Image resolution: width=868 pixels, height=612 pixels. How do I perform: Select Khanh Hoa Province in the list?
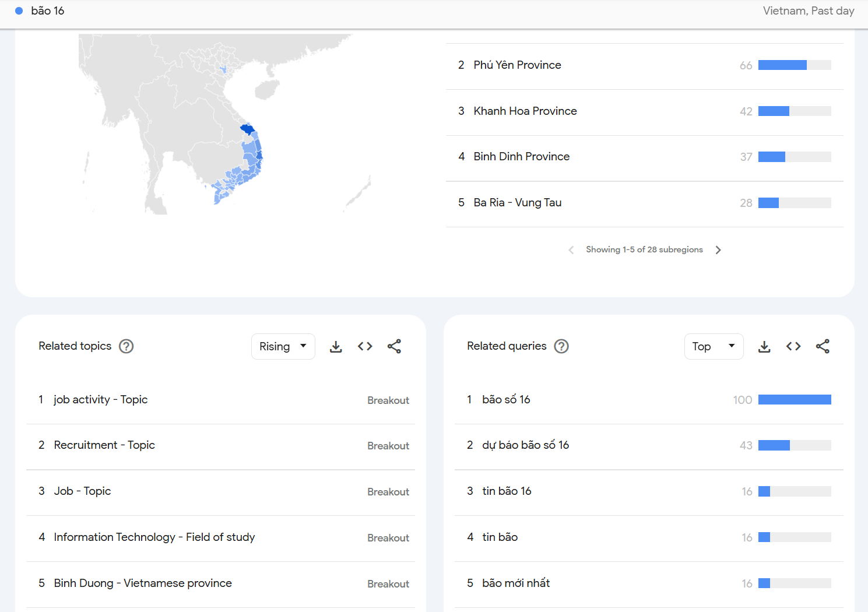(x=525, y=111)
